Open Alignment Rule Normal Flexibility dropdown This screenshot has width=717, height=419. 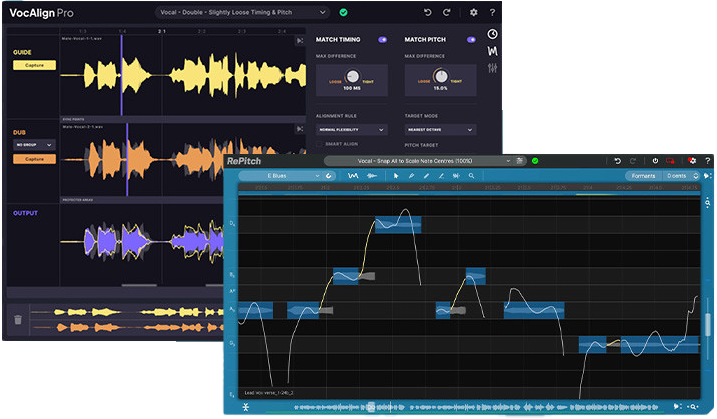pos(352,130)
